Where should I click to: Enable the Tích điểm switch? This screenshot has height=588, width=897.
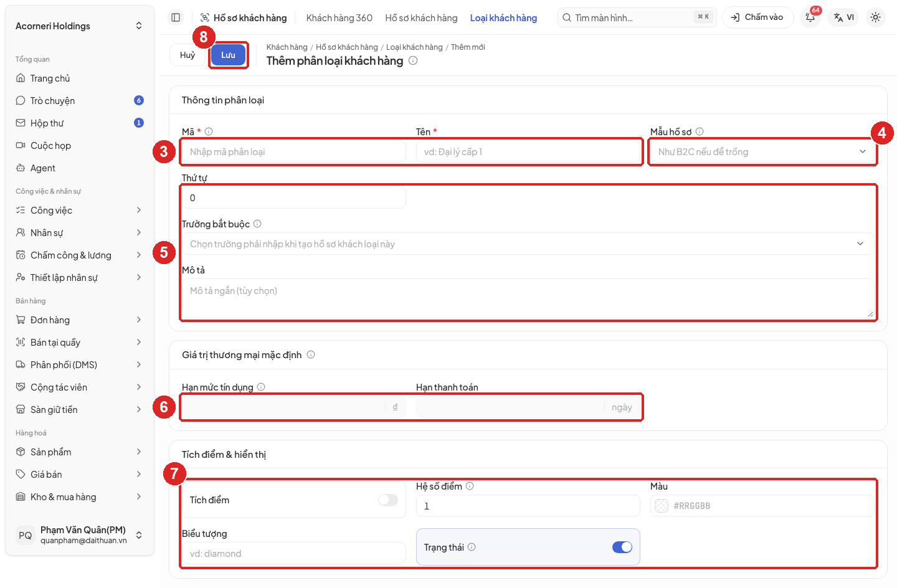pos(387,500)
